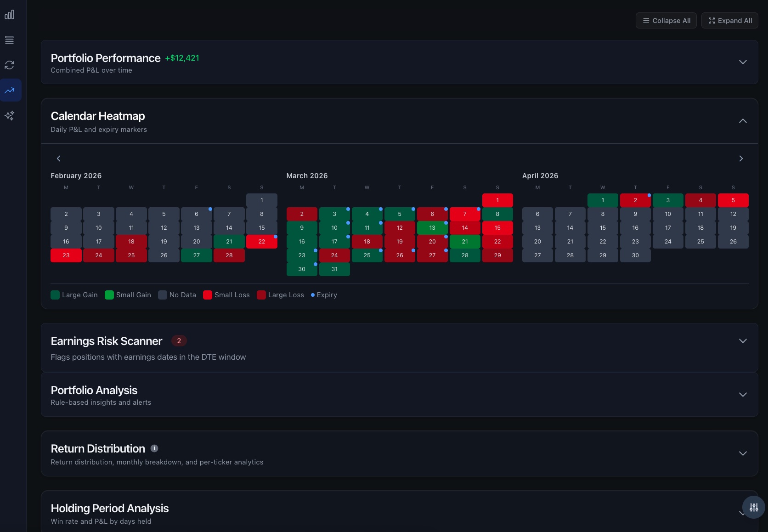768x532 pixels.
Task: Click the info icon beside Return Distribution
Action: (154, 448)
